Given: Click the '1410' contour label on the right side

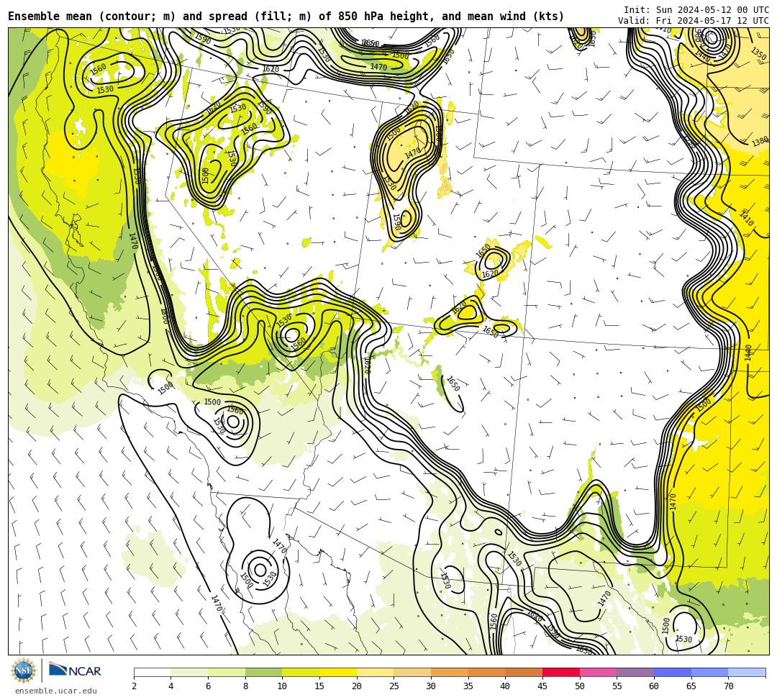Looking at the screenshot, I should pyautogui.click(x=746, y=219).
